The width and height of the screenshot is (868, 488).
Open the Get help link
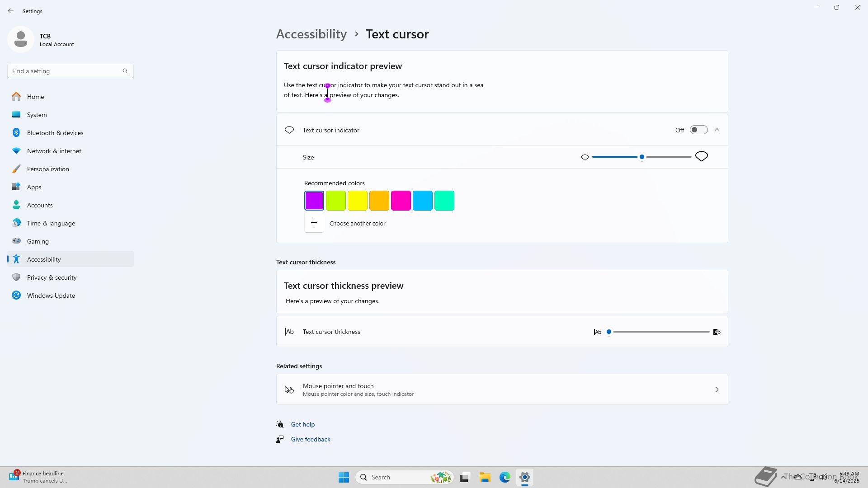click(x=302, y=424)
